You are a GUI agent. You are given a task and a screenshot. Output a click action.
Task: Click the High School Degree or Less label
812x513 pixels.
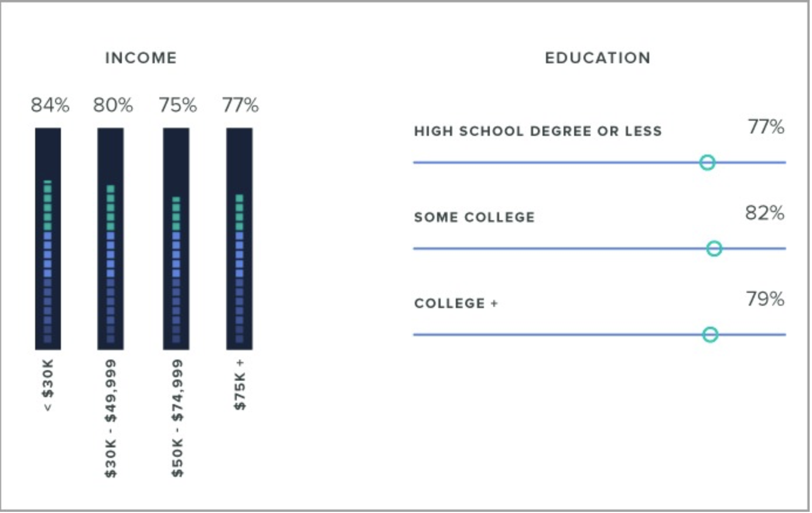click(x=538, y=131)
